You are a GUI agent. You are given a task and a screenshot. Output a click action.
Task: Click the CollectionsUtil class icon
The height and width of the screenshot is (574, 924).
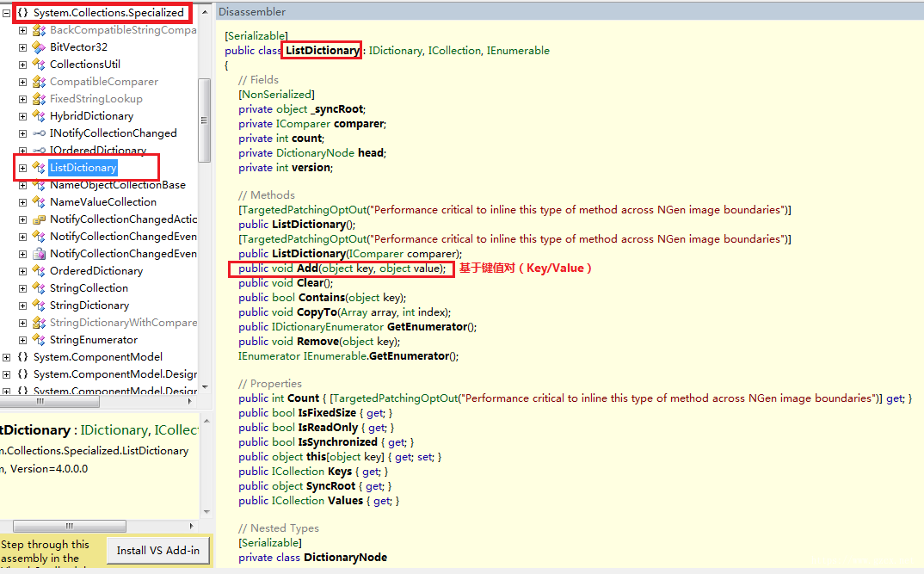click(x=39, y=65)
